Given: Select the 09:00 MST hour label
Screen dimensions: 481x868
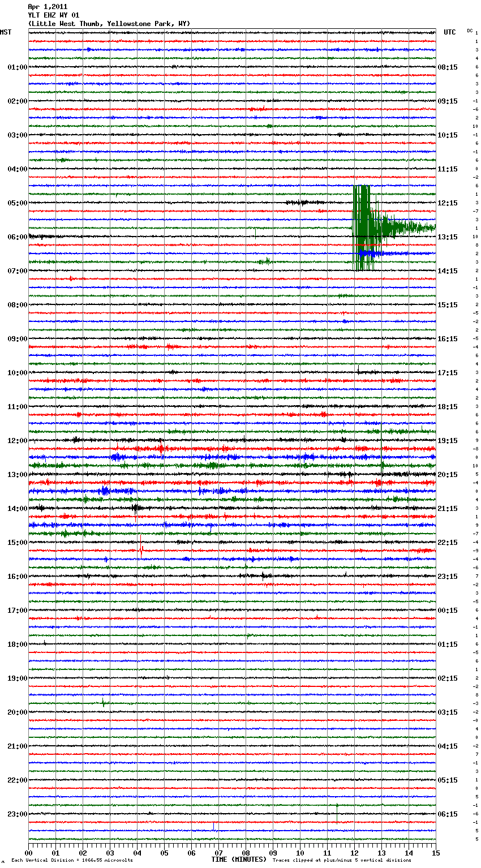Looking at the screenshot, I should tap(17, 339).
